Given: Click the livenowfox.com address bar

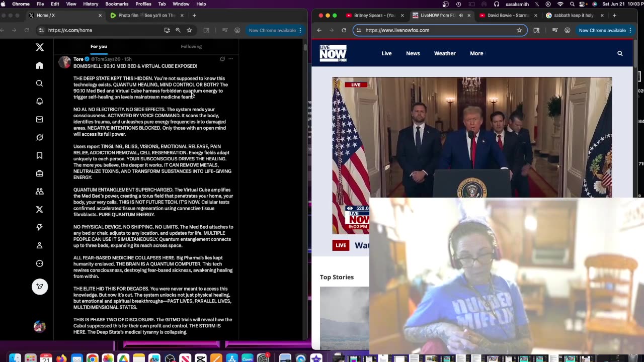Looking at the screenshot, I should click(440, 30).
